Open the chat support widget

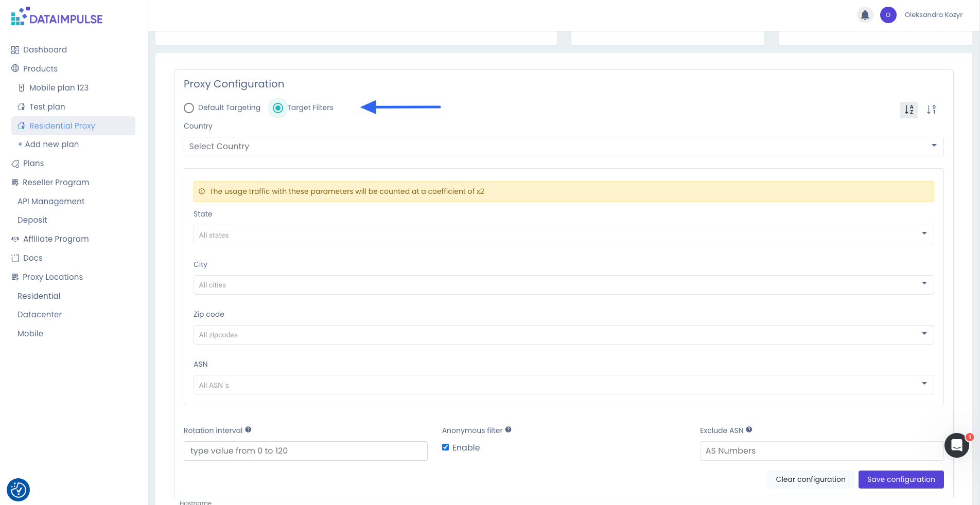(x=957, y=445)
